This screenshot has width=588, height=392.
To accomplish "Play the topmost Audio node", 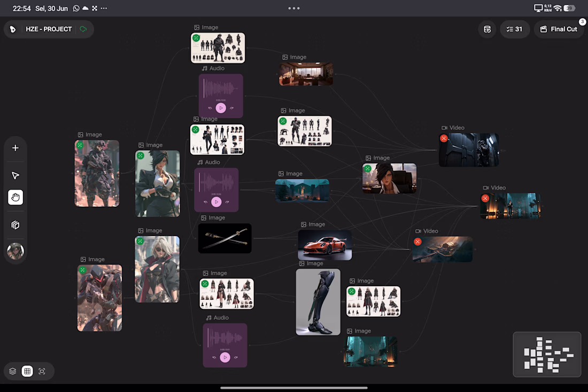I will (221, 108).
